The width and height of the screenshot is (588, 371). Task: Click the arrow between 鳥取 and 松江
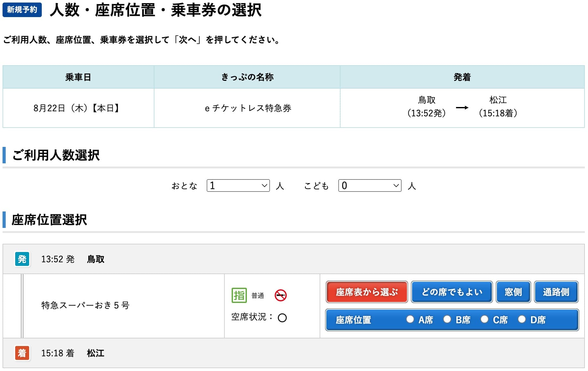pos(462,108)
